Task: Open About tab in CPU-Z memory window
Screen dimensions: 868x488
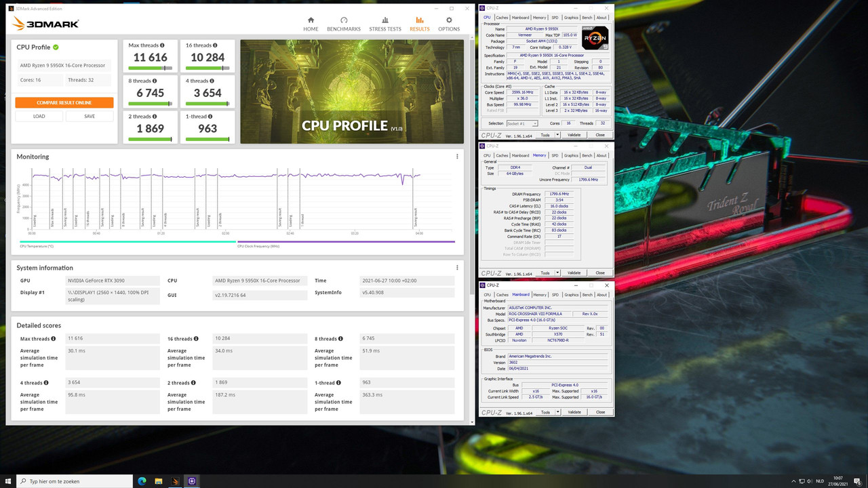Action: pos(601,155)
